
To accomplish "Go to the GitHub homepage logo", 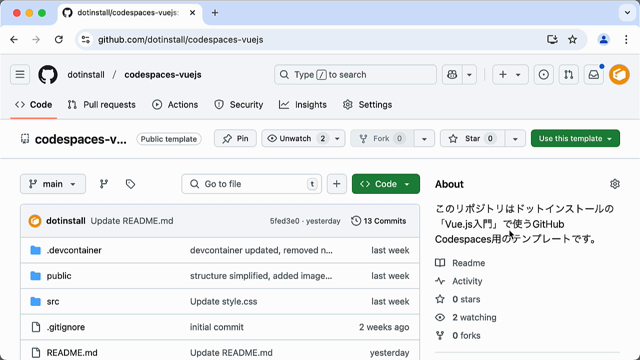I will click(x=48, y=75).
